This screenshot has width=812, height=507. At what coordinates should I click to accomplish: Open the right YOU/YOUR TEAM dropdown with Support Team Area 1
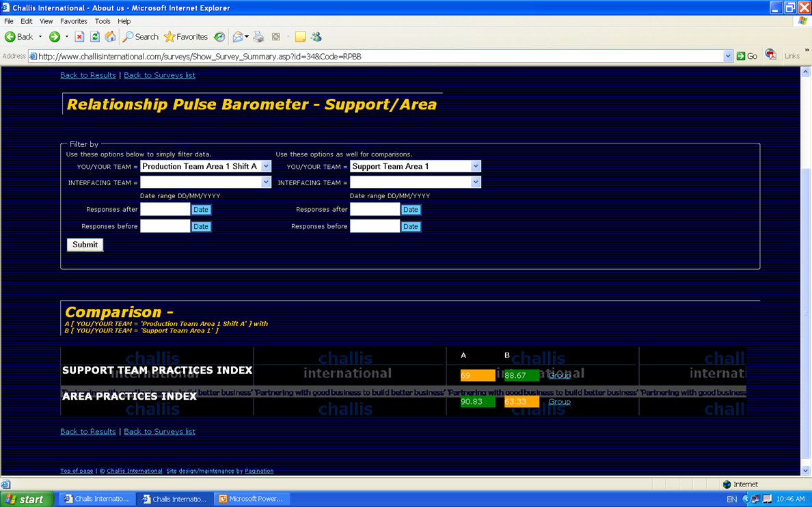click(416, 166)
